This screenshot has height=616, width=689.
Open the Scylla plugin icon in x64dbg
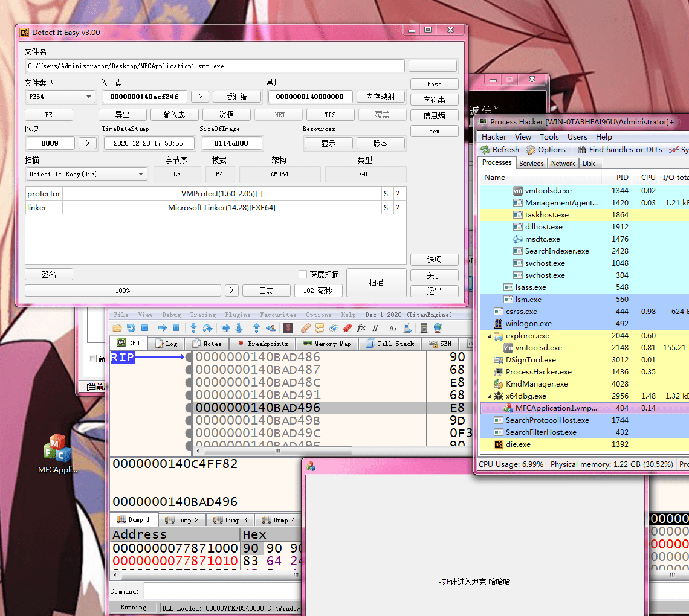288,328
